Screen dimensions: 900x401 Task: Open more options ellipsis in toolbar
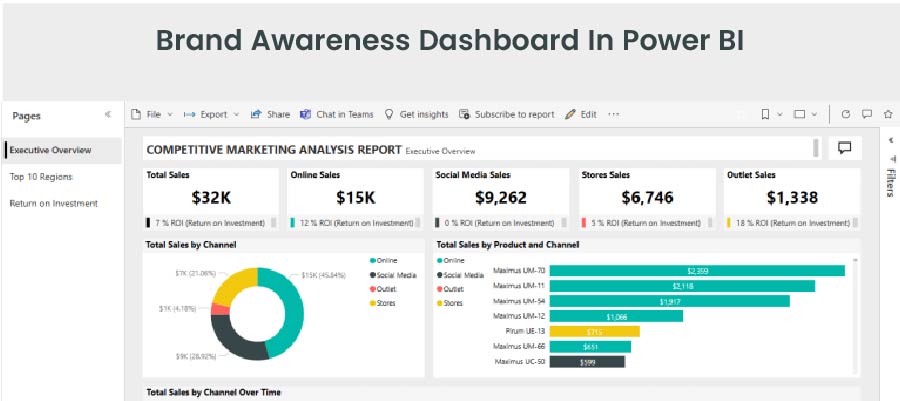coord(614,115)
